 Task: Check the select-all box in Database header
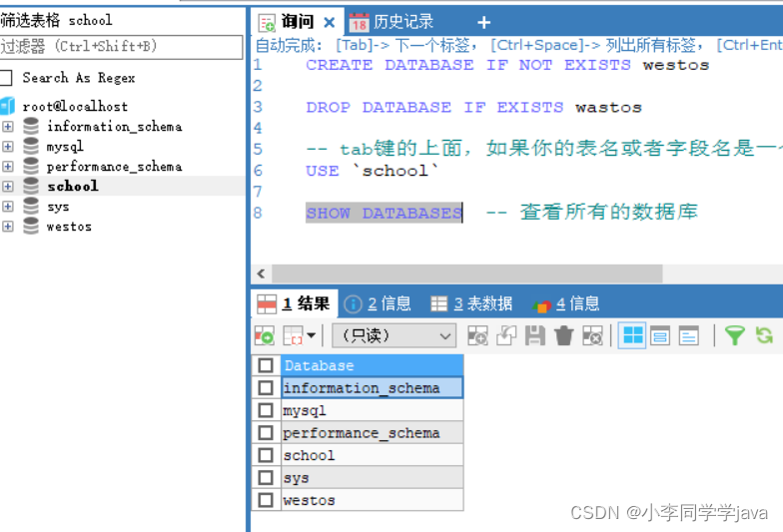(266, 365)
